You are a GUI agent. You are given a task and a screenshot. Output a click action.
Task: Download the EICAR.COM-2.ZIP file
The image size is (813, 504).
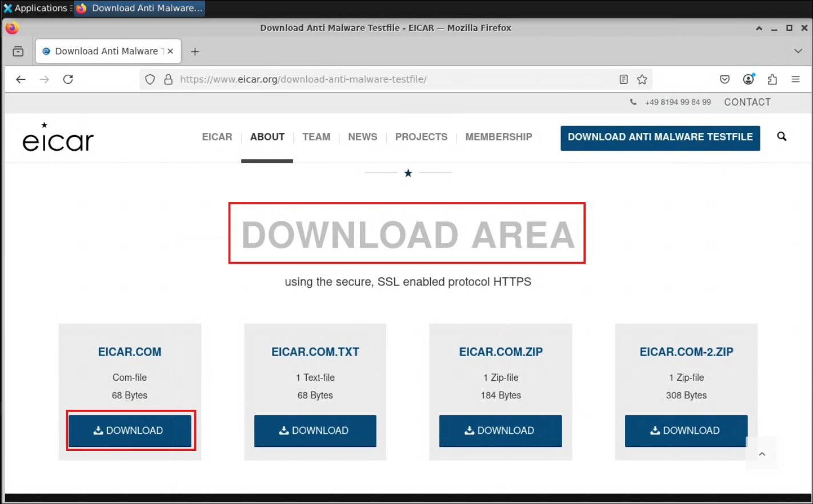(686, 431)
